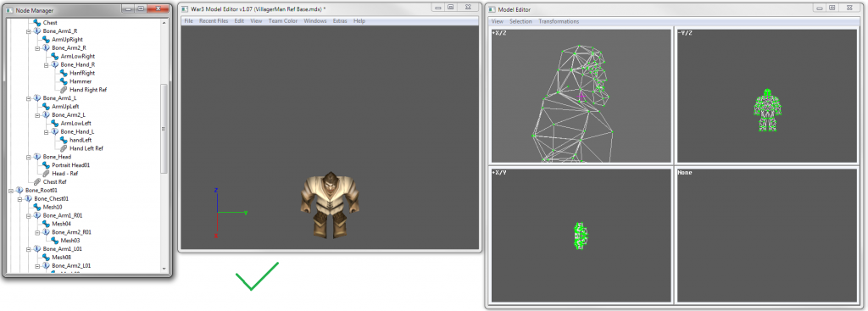The width and height of the screenshot is (868, 311).
Task: Open the File menu in War3 Model Editor
Action: [x=188, y=21]
